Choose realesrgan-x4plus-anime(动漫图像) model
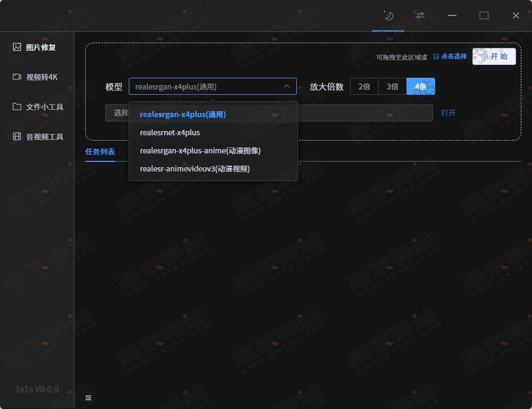The image size is (532, 409). point(200,151)
